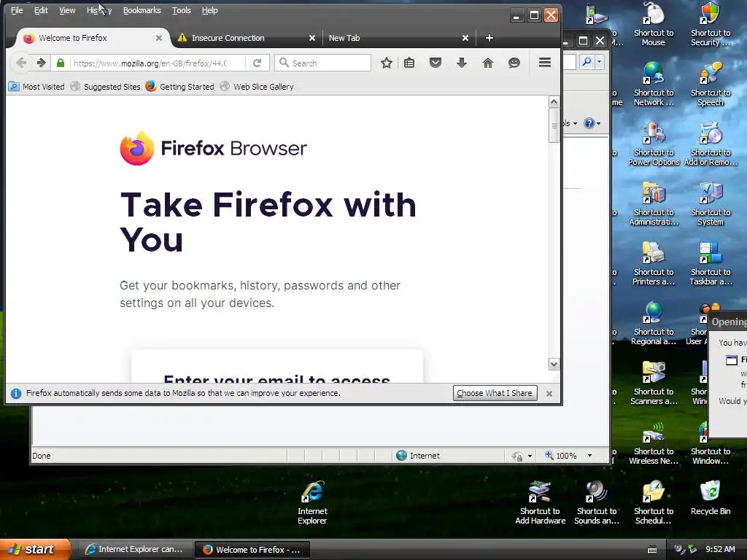
Task: Open Shortcut to Network desktop icon
Action: point(654,84)
